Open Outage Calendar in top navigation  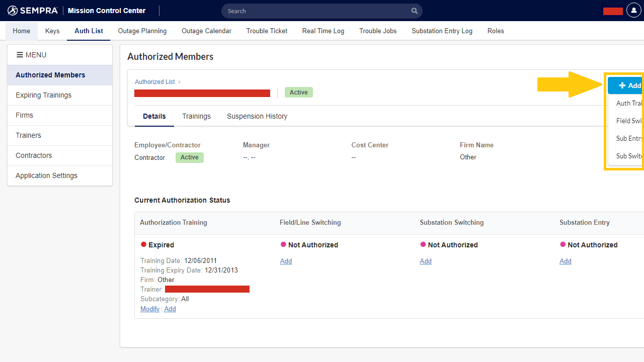pos(206,31)
